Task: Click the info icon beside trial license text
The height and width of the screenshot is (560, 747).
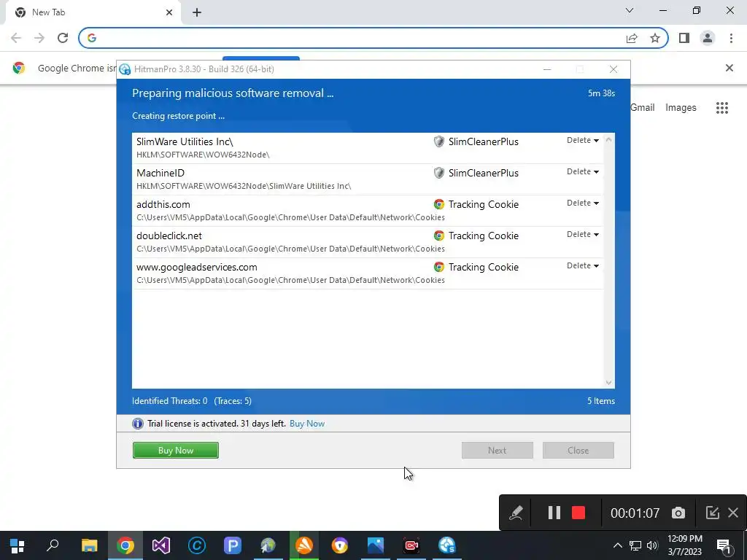Action: click(x=138, y=424)
